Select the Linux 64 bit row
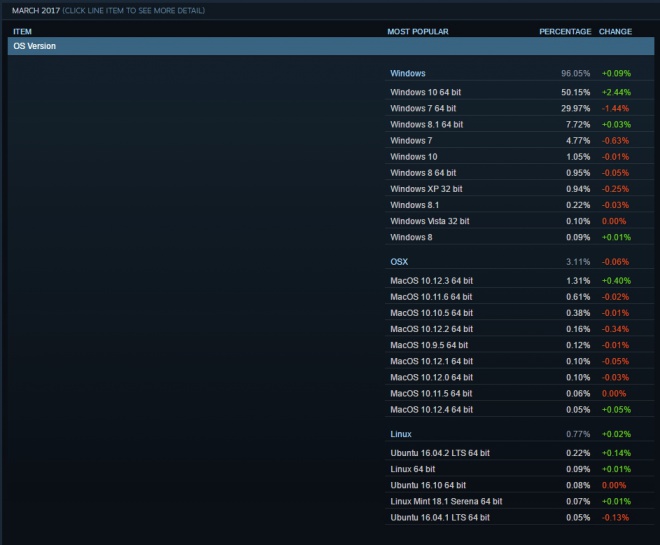The image size is (660, 545). coord(519,469)
